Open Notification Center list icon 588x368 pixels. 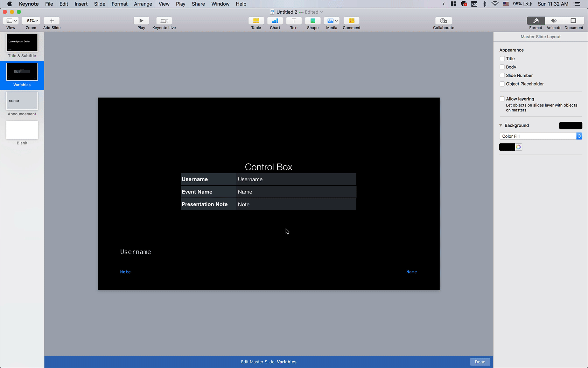(577, 4)
